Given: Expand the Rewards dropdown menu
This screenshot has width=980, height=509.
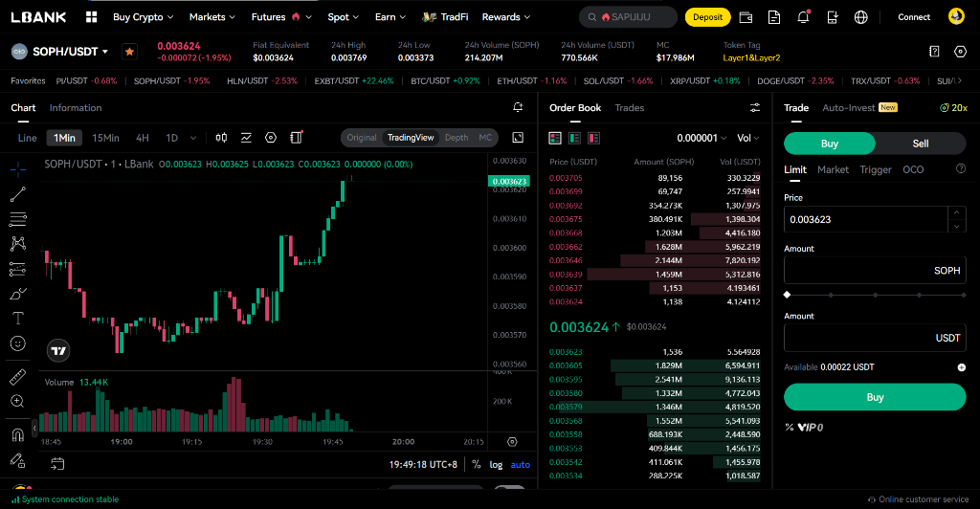Looking at the screenshot, I should (506, 17).
